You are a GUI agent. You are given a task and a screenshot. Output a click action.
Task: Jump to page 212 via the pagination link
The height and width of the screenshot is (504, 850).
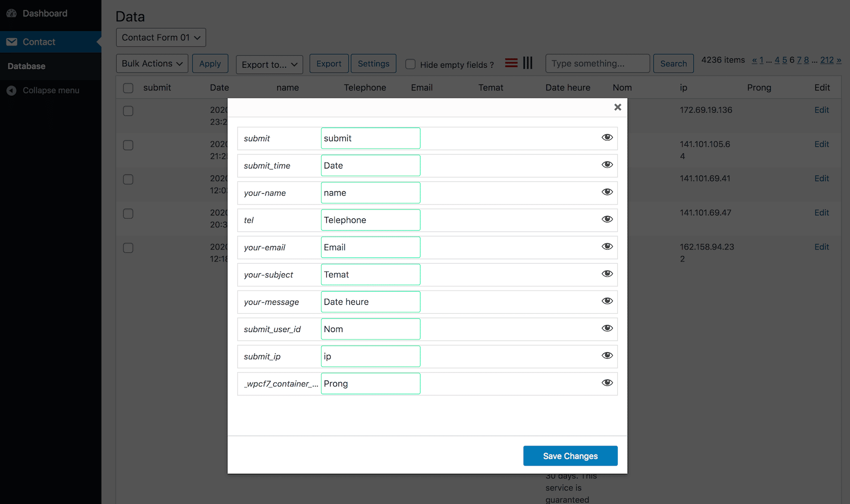click(826, 60)
